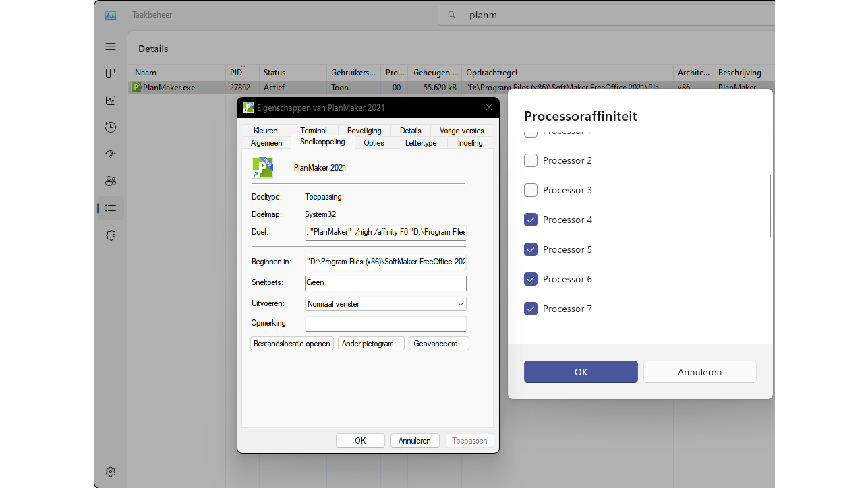Sort by the Opdrachtregel column header
This screenshot has width=868, height=488.
tap(567, 73)
